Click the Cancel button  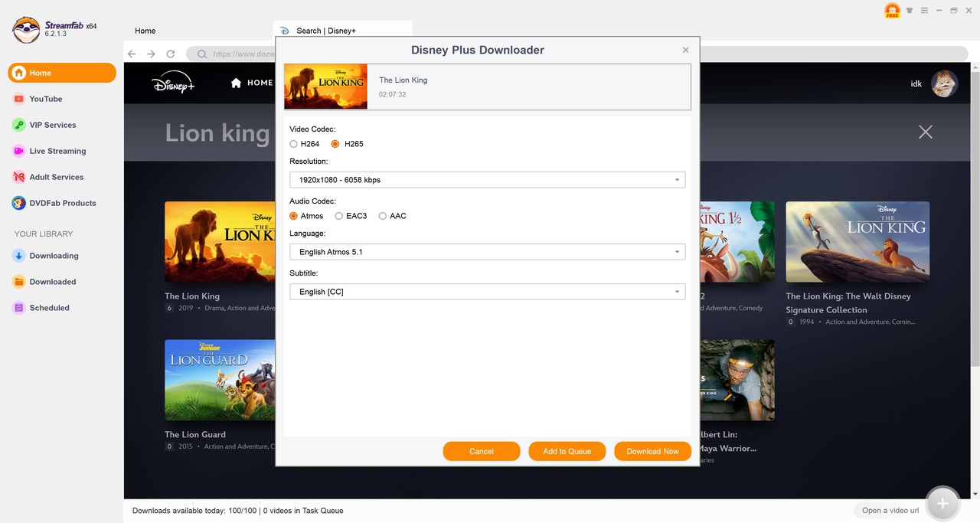[x=482, y=451]
